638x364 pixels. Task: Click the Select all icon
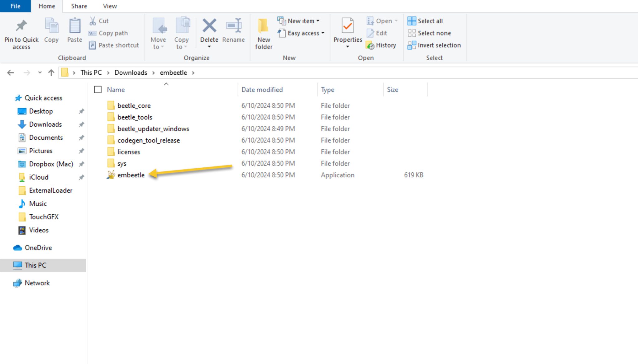coord(412,21)
